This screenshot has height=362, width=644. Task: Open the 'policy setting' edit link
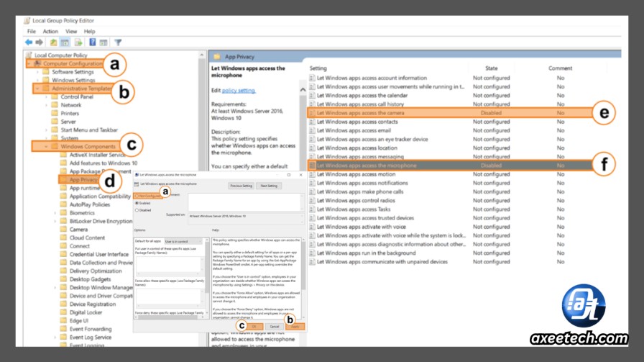tap(238, 91)
